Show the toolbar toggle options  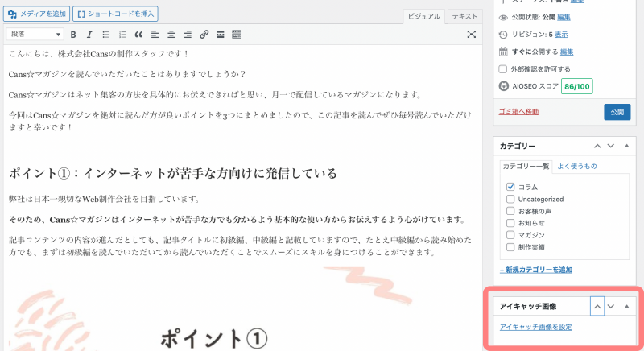click(237, 35)
